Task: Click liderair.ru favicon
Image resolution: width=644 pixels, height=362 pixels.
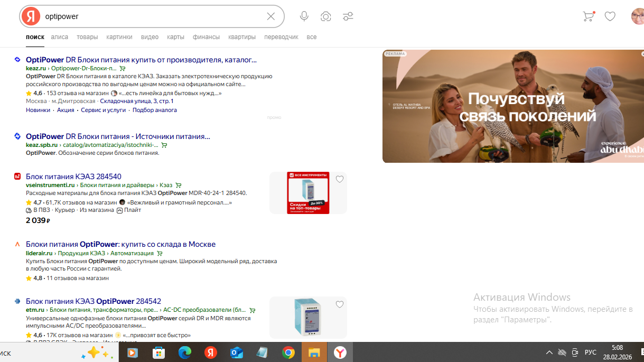Action: pos(17,244)
